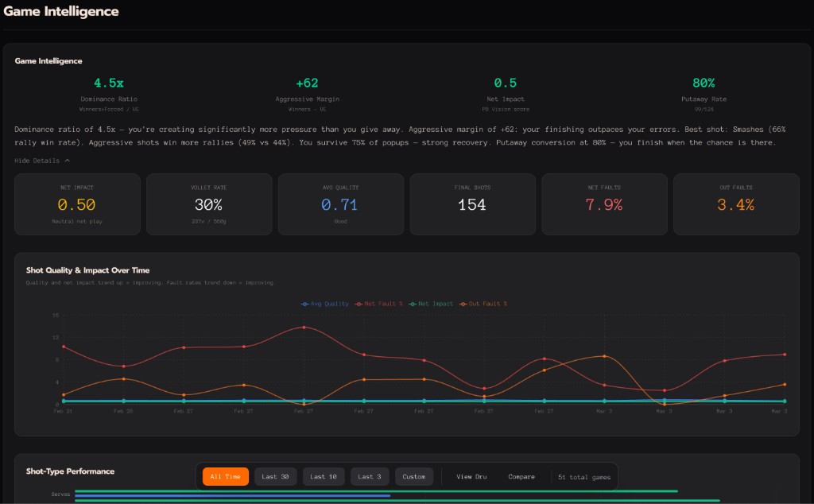Toggle Out Fault % series in legend
Viewport: 814px width, 504px height.
point(483,304)
